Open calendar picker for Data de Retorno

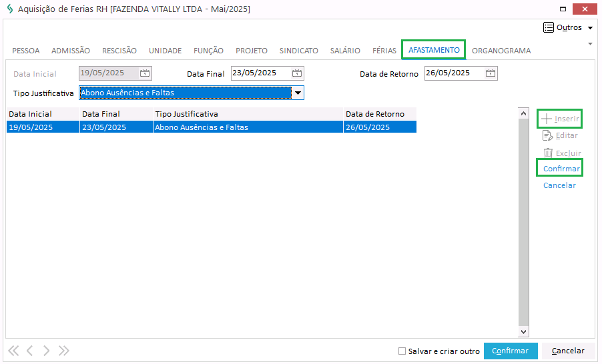(x=491, y=73)
